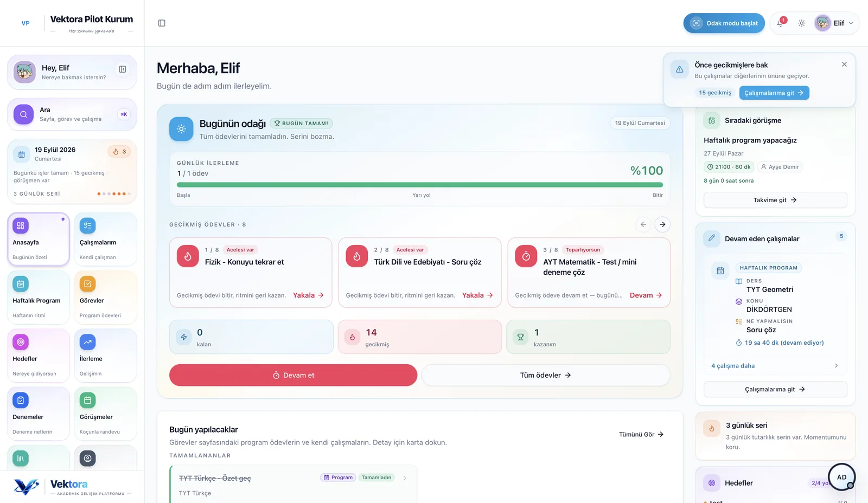Click the AYT Matematik timer icon

(x=526, y=256)
